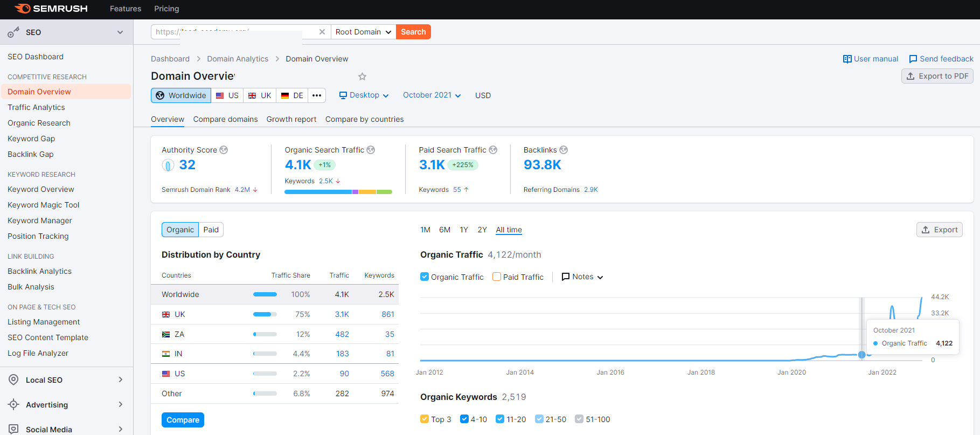980x435 pixels.
Task: Expand the Local SEO section
Action: click(120, 379)
